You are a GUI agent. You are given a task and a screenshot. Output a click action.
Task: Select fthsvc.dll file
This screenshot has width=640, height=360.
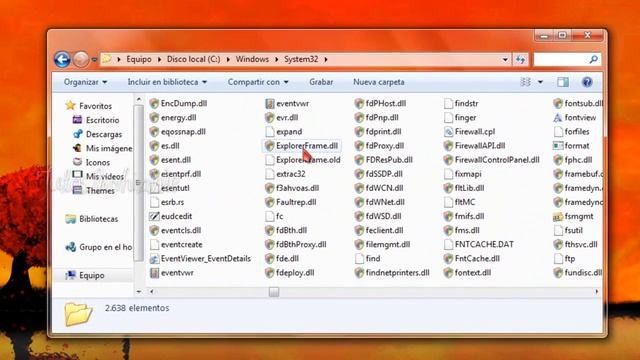coord(576,244)
